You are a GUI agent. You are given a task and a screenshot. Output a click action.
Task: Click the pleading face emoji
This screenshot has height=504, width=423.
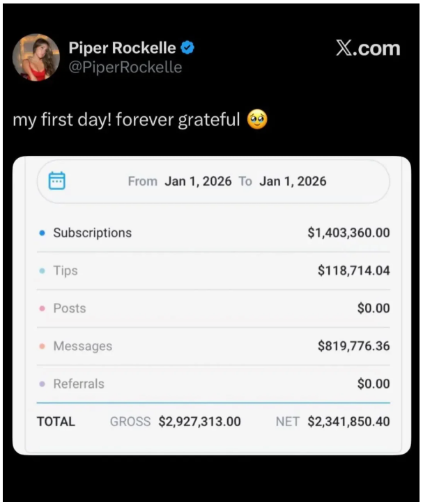pyautogui.click(x=257, y=120)
